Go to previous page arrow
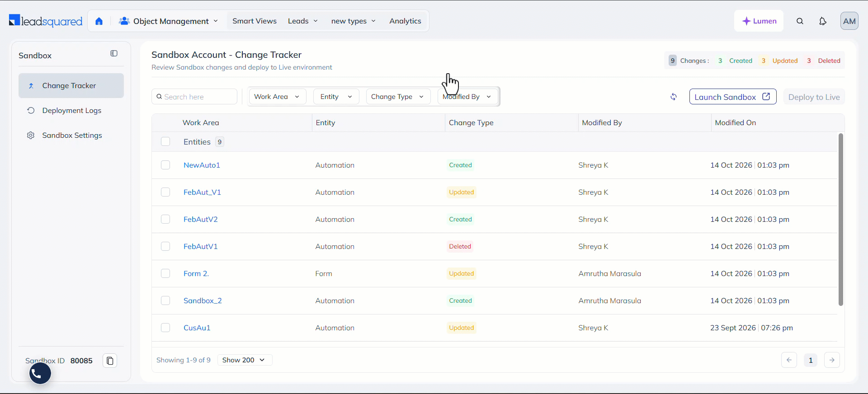The image size is (868, 394). point(789,360)
